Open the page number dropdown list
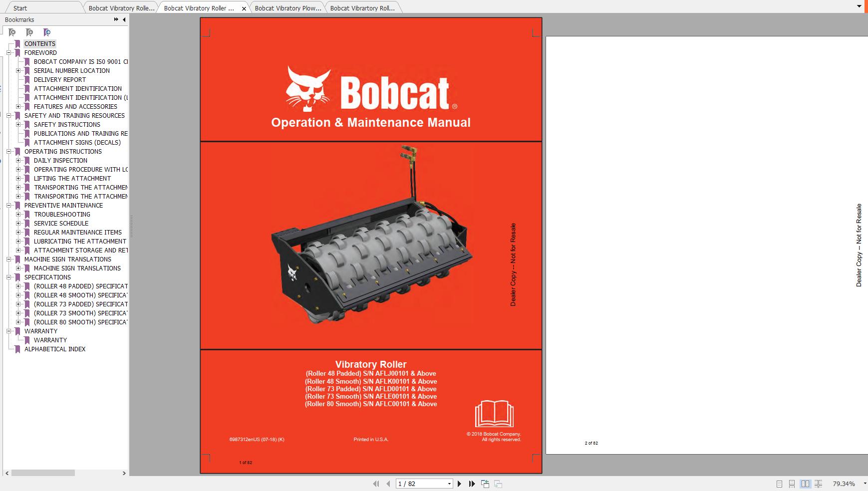 tap(449, 484)
